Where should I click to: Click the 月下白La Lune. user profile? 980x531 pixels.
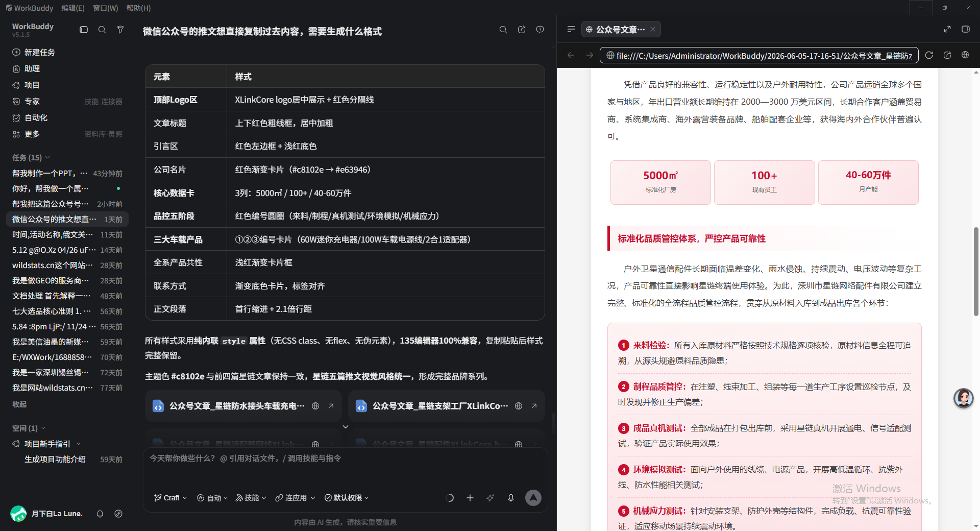(x=46, y=514)
